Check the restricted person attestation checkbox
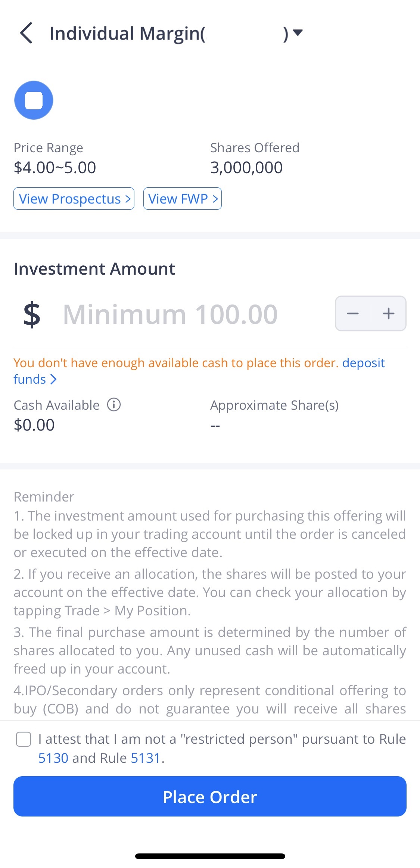The image size is (420, 868). click(x=23, y=740)
